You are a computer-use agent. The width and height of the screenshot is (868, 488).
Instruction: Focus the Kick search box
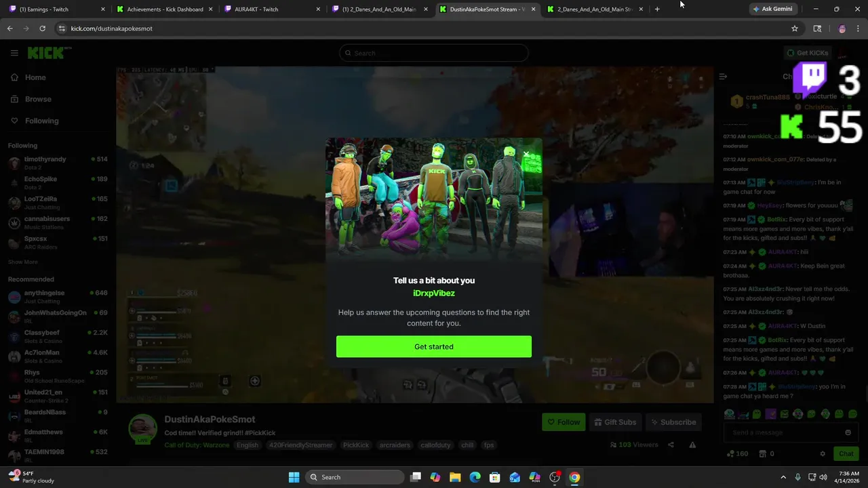click(434, 53)
